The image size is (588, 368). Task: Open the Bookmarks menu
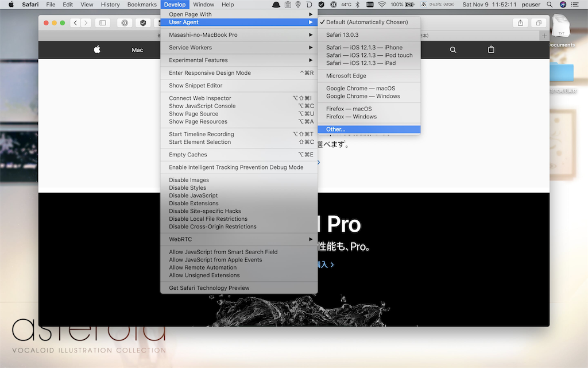(x=142, y=5)
